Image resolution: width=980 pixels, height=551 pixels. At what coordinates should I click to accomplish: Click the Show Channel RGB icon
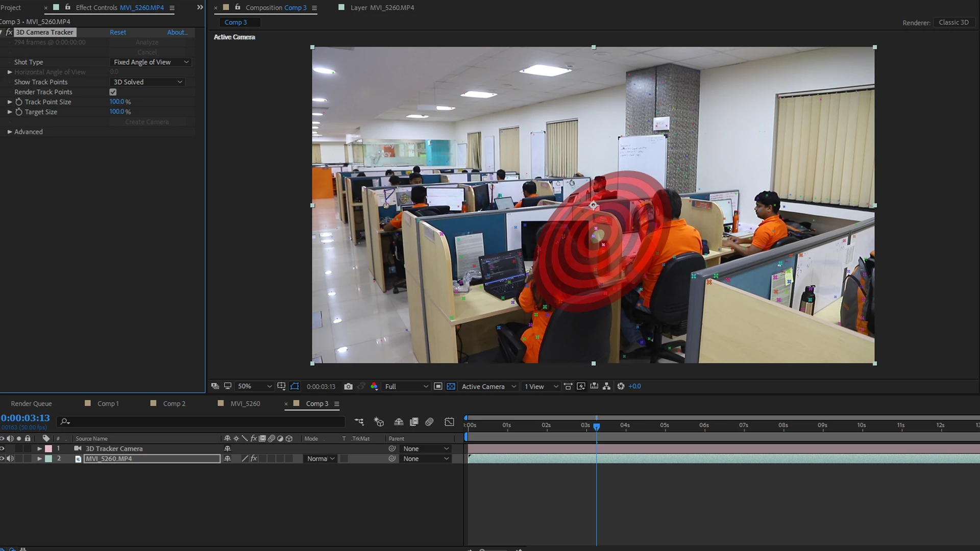click(x=374, y=387)
